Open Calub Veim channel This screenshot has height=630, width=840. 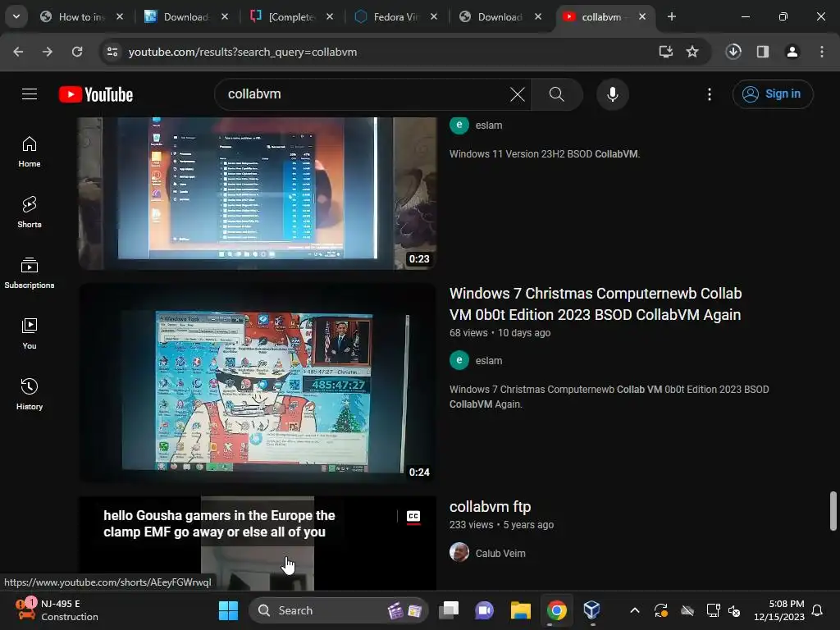point(500,554)
